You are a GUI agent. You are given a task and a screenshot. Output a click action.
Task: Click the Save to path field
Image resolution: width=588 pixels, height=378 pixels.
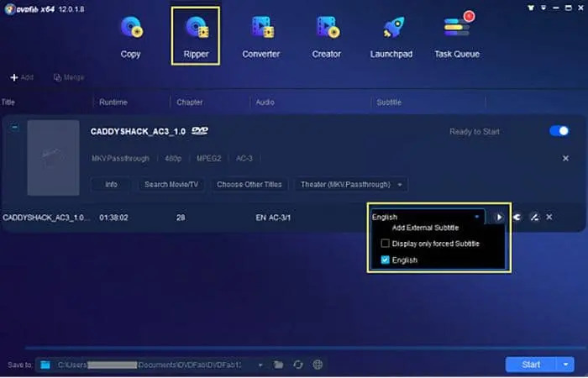150,365
